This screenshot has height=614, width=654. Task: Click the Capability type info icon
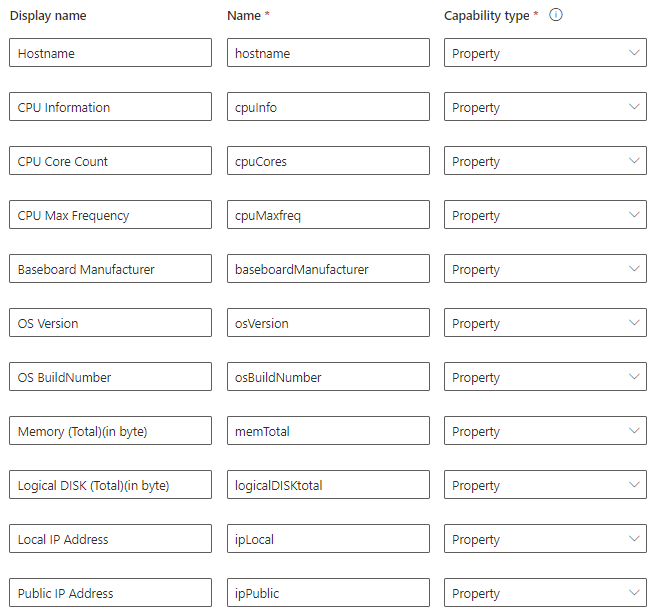point(557,15)
